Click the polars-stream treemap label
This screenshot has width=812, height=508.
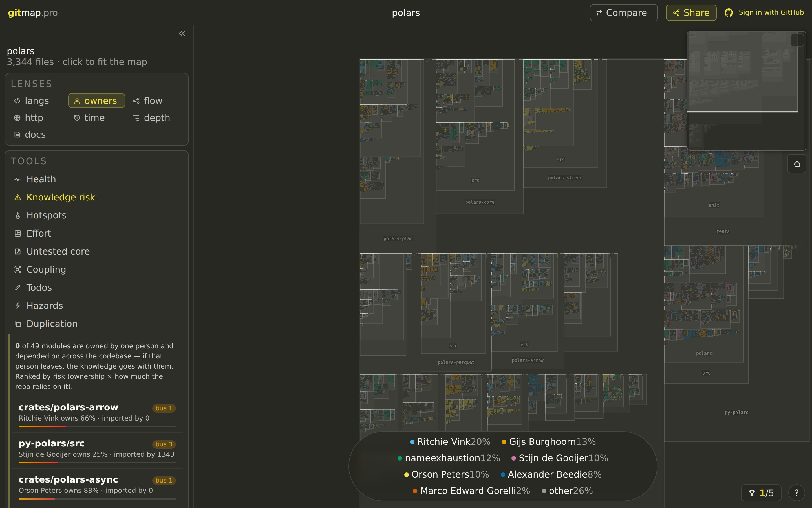[x=565, y=178]
